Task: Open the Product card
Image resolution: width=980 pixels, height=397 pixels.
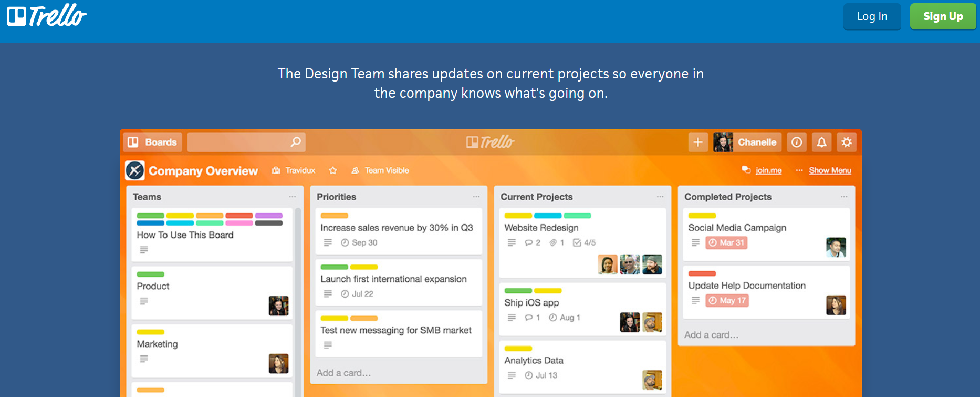Action: coord(212,293)
